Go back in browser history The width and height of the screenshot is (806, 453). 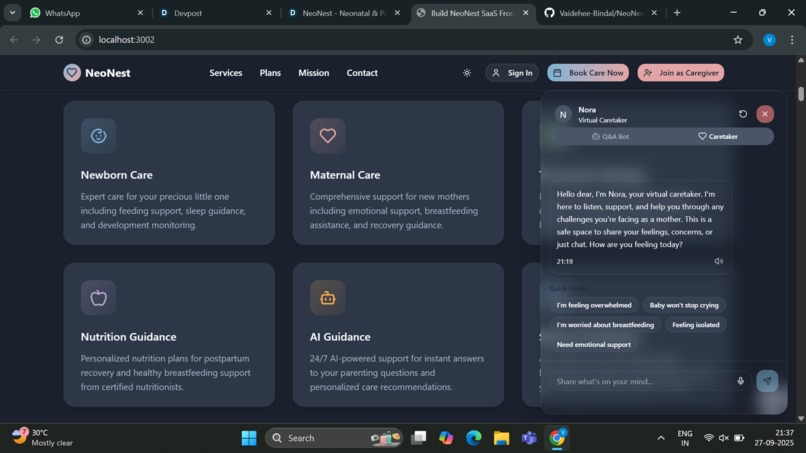coord(14,40)
